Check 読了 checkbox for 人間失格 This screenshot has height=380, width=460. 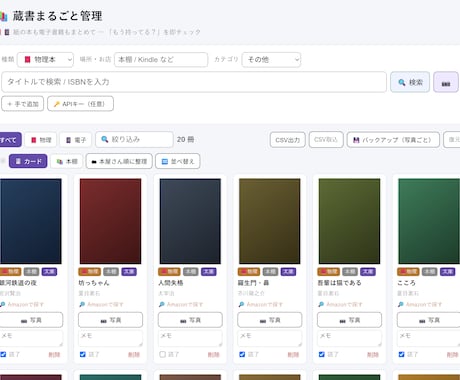point(162,354)
